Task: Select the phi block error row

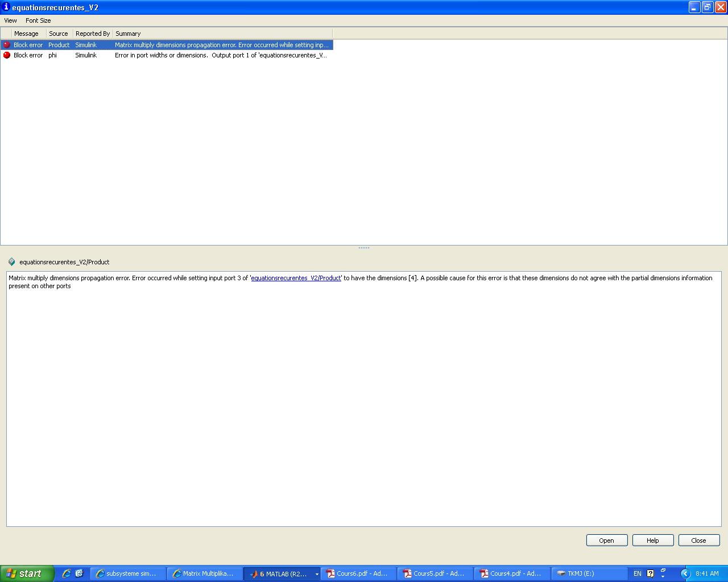Action: (x=171, y=55)
